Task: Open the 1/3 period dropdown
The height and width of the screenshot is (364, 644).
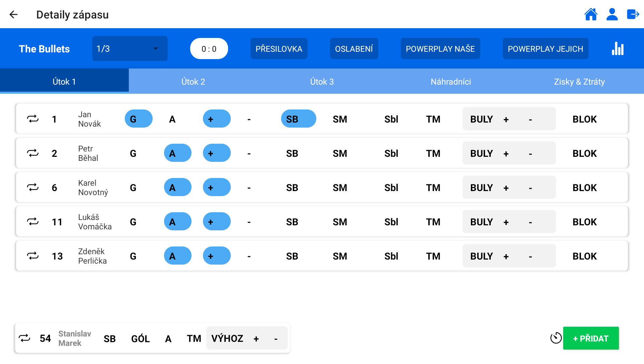Action: [130, 49]
